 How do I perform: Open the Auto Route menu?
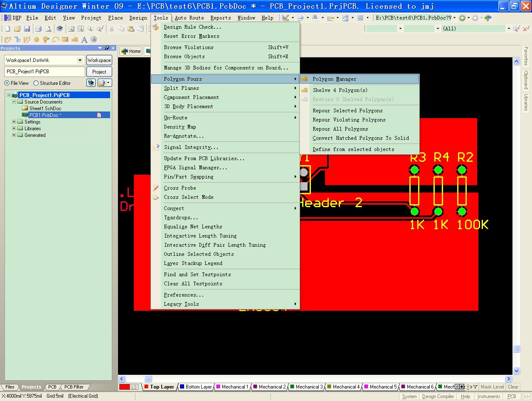coord(189,18)
